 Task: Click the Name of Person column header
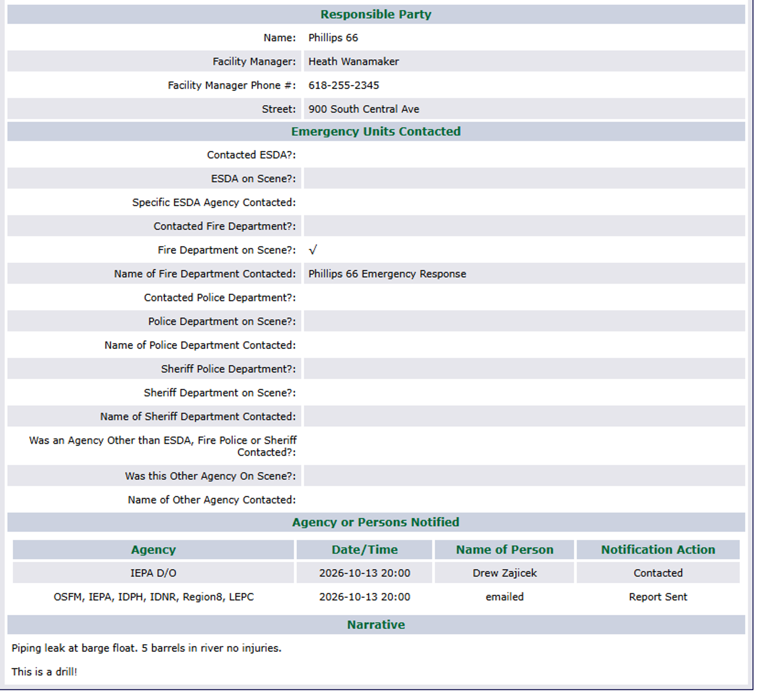(x=504, y=550)
